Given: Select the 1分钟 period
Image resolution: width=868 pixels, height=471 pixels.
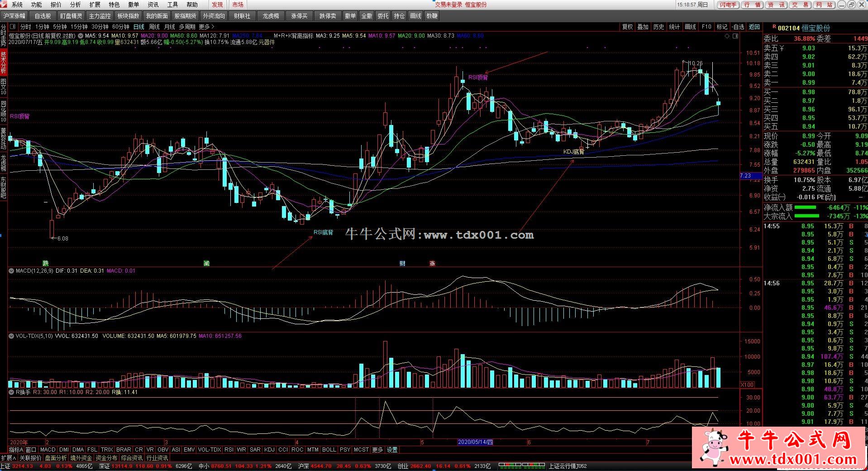Looking at the screenshot, I should [42, 27].
